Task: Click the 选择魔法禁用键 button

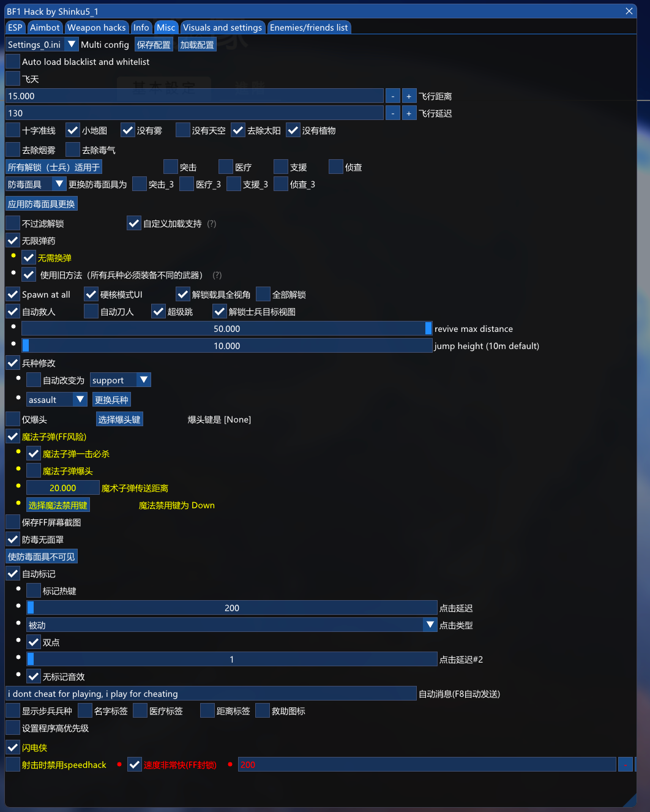Action: click(58, 505)
